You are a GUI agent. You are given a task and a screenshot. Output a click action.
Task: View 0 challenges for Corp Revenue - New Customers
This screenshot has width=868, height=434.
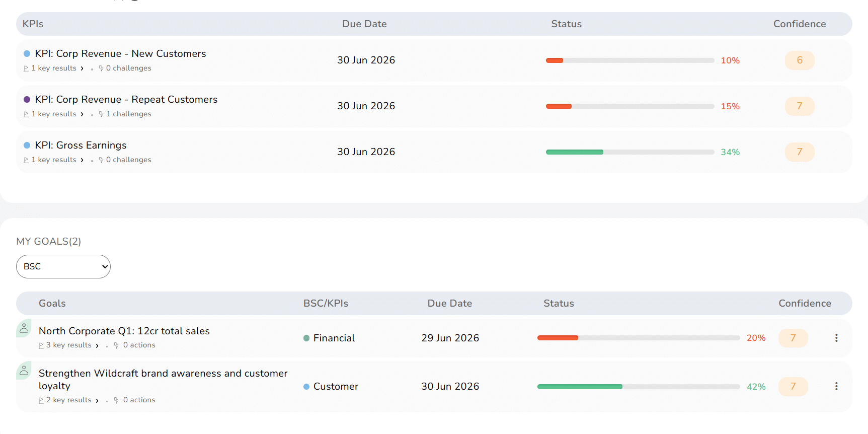[x=125, y=68]
